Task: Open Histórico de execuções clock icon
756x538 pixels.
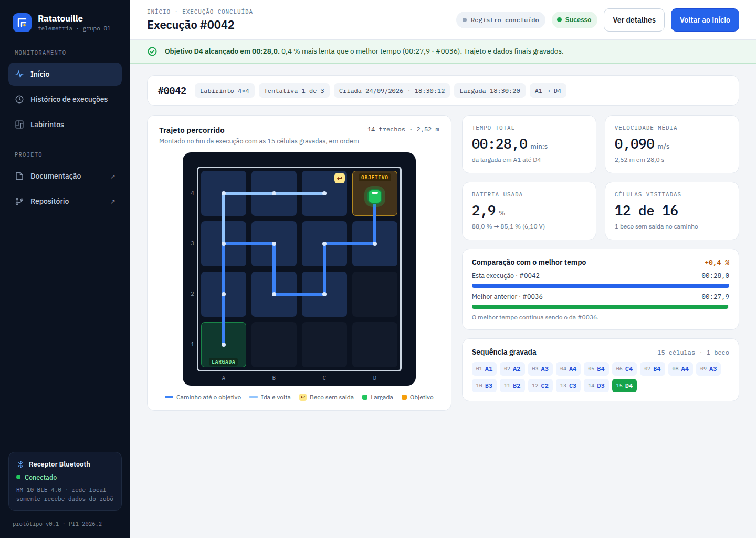Action: click(19, 99)
